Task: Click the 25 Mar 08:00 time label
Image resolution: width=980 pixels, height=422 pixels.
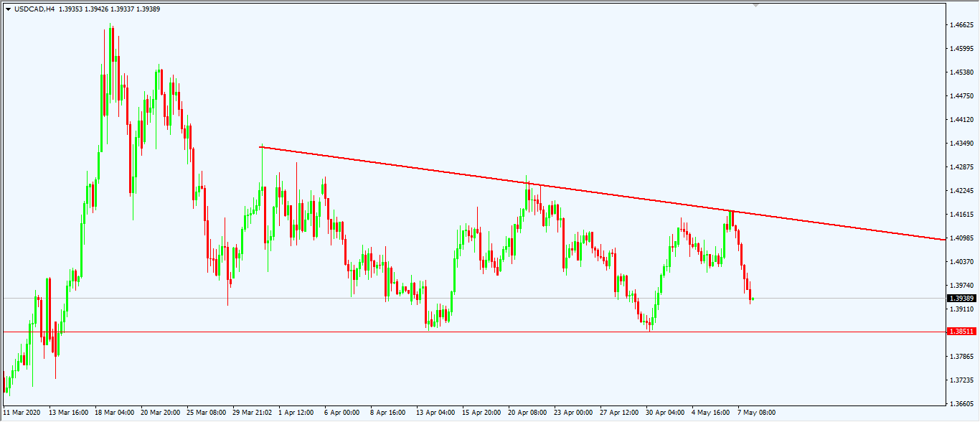Action: click(206, 413)
